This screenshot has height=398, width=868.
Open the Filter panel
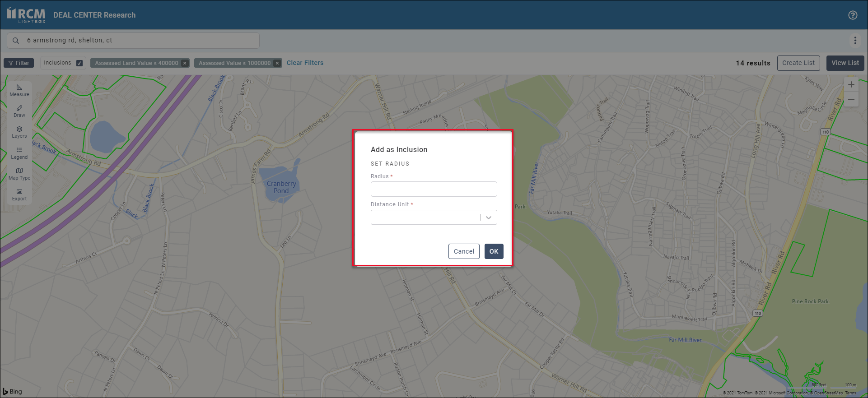(19, 63)
